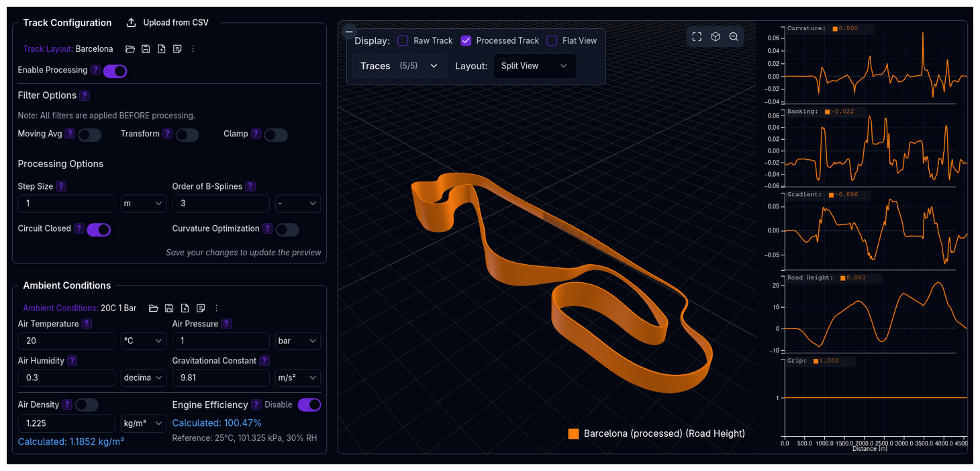Change Layout from Split View dropdown
The width and height of the screenshot is (980, 471).
pyautogui.click(x=534, y=66)
